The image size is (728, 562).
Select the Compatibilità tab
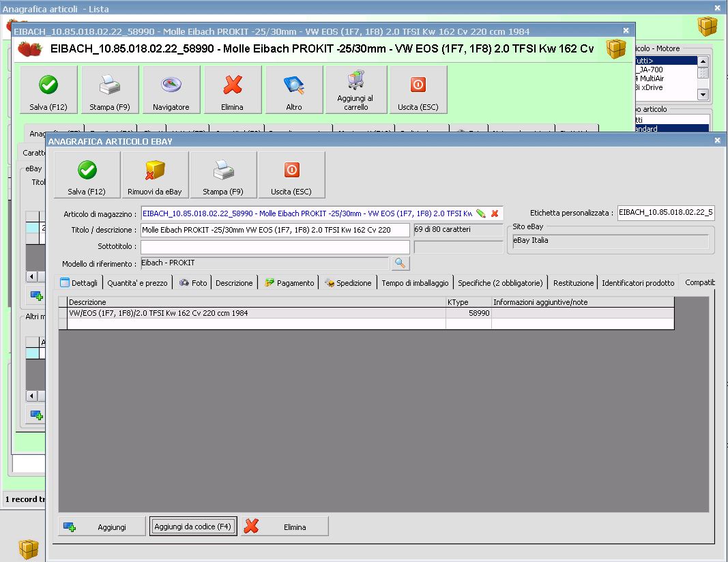[x=699, y=282]
